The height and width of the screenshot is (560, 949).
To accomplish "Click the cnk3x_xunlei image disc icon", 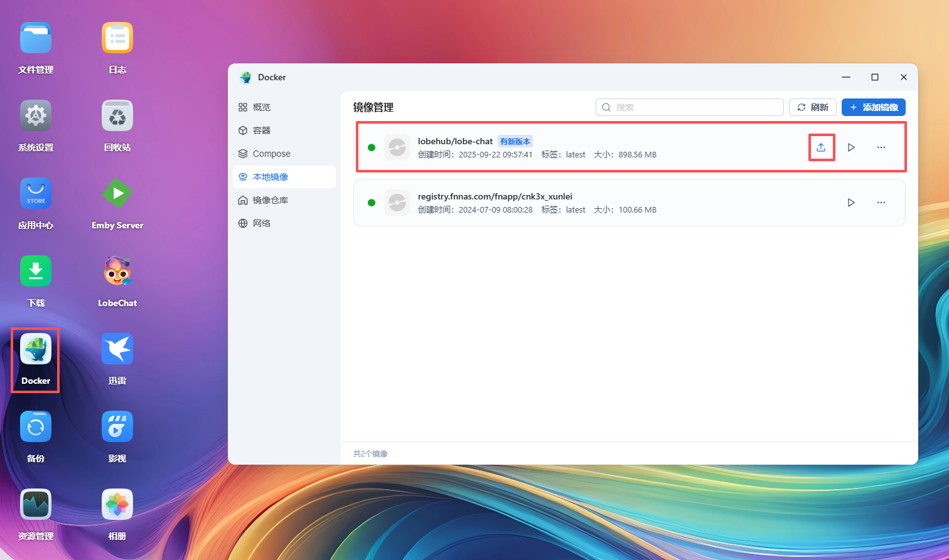I will [x=397, y=203].
